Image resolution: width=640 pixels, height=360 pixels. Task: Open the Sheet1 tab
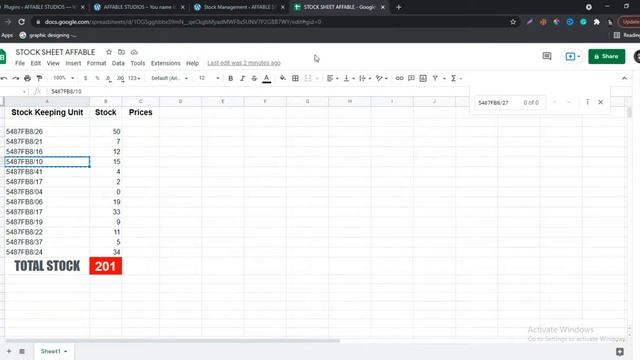[53, 351]
